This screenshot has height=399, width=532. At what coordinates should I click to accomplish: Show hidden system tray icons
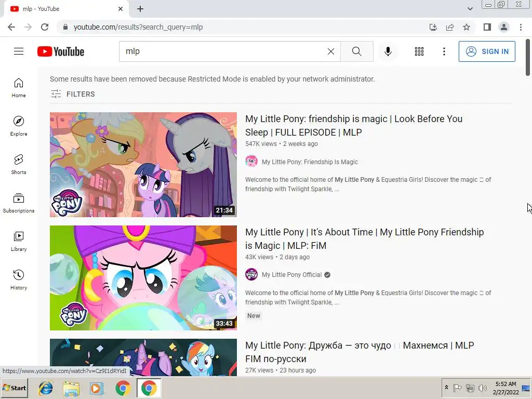[x=446, y=388]
